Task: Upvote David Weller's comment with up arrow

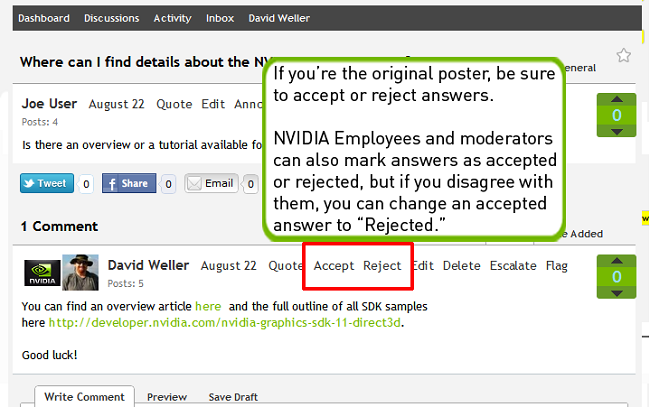Action: (x=616, y=261)
